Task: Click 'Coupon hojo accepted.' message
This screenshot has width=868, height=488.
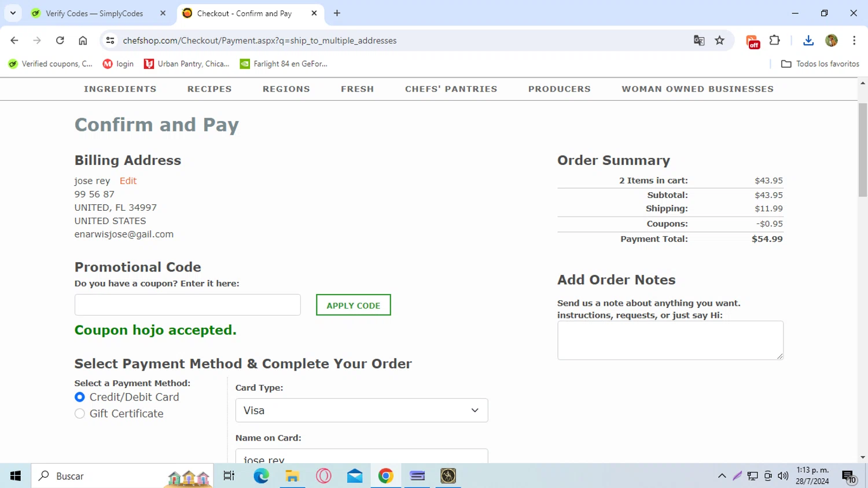Action: pos(156,330)
